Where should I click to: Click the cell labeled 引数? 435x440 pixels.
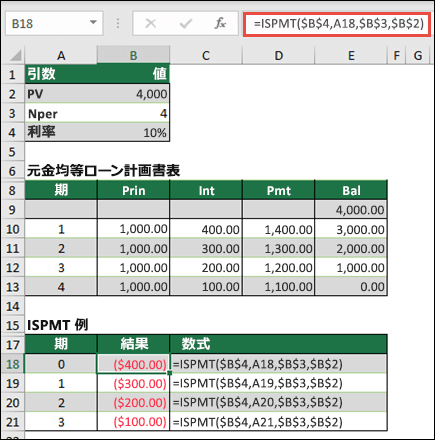coord(61,74)
